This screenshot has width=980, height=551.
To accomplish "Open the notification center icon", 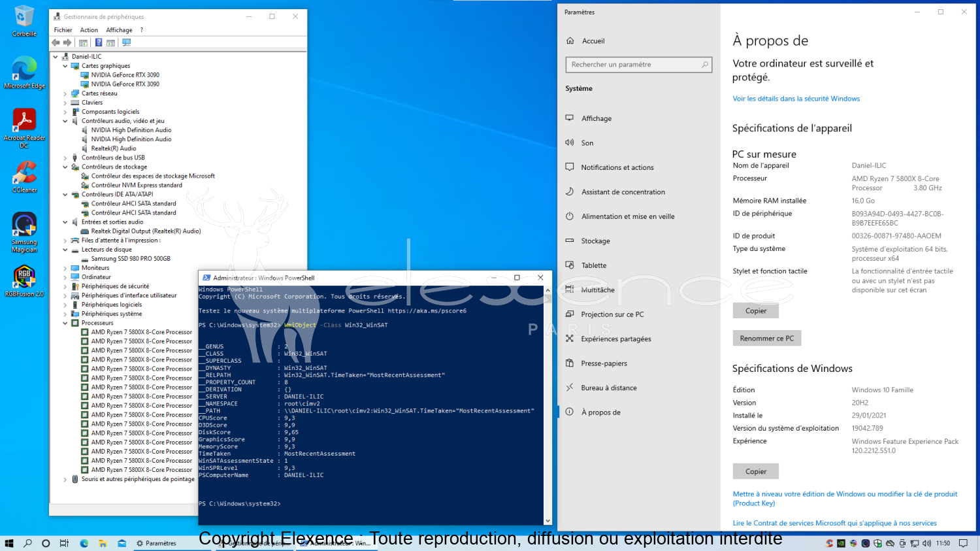I will [x=963, y=543].
